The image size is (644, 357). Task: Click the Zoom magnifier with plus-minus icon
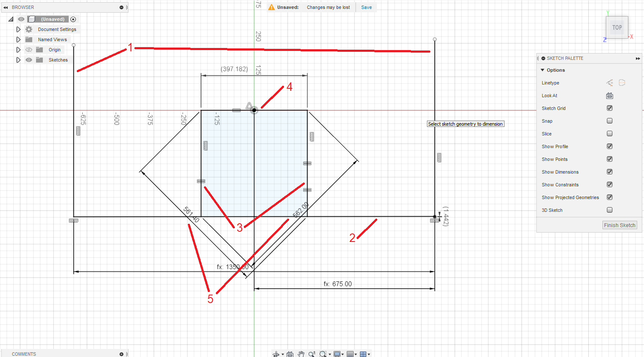coord(312,354)
